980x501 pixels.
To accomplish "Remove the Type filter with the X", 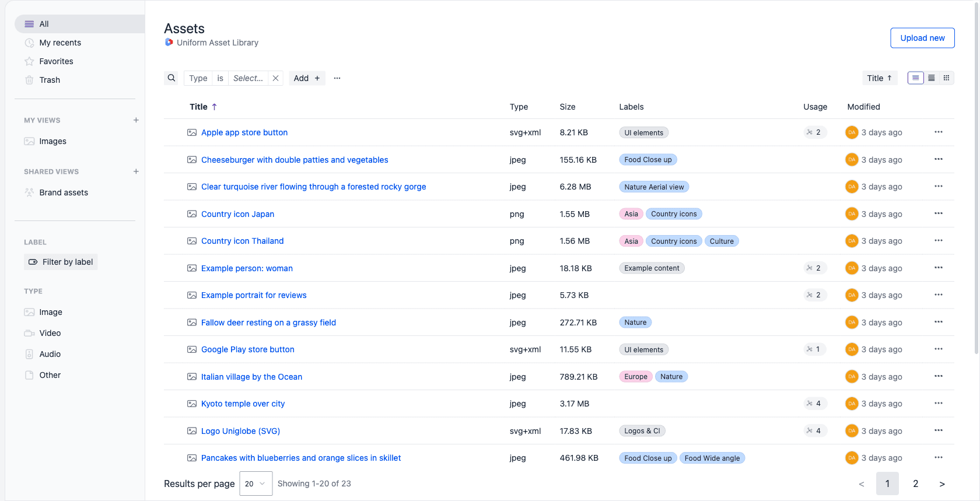I will (x=275, y=78).
